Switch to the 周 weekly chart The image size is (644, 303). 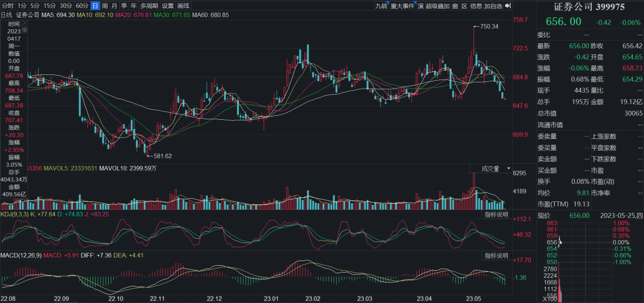(x=105, y=6)
